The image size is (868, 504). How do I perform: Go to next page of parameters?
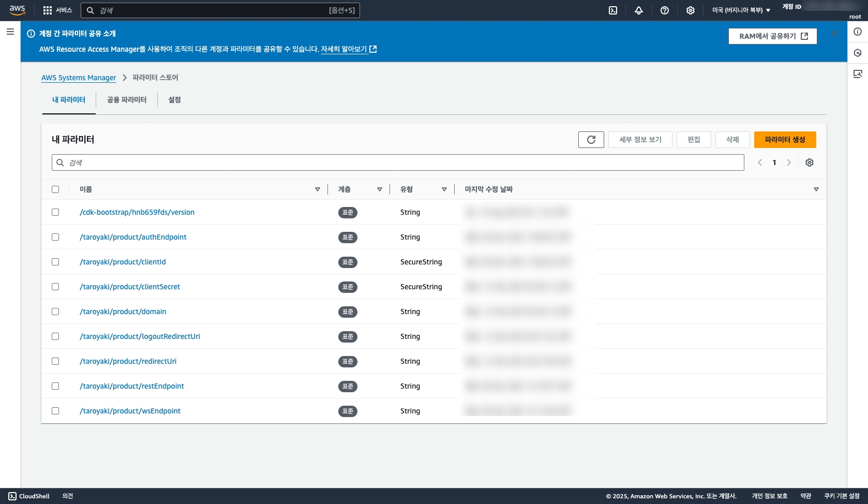(789, 162)
